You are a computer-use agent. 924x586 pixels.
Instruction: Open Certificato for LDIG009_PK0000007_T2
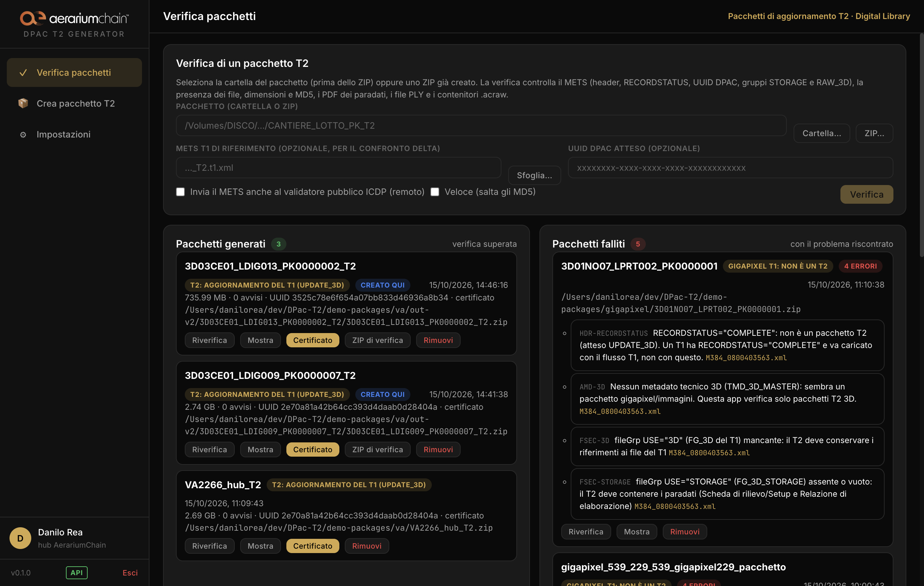(313, 450)
